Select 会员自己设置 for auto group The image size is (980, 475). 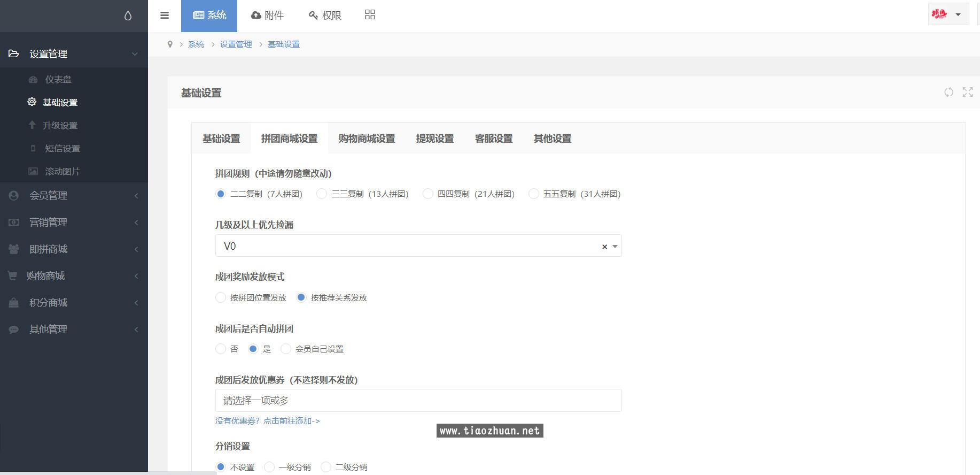click(286, 349)
